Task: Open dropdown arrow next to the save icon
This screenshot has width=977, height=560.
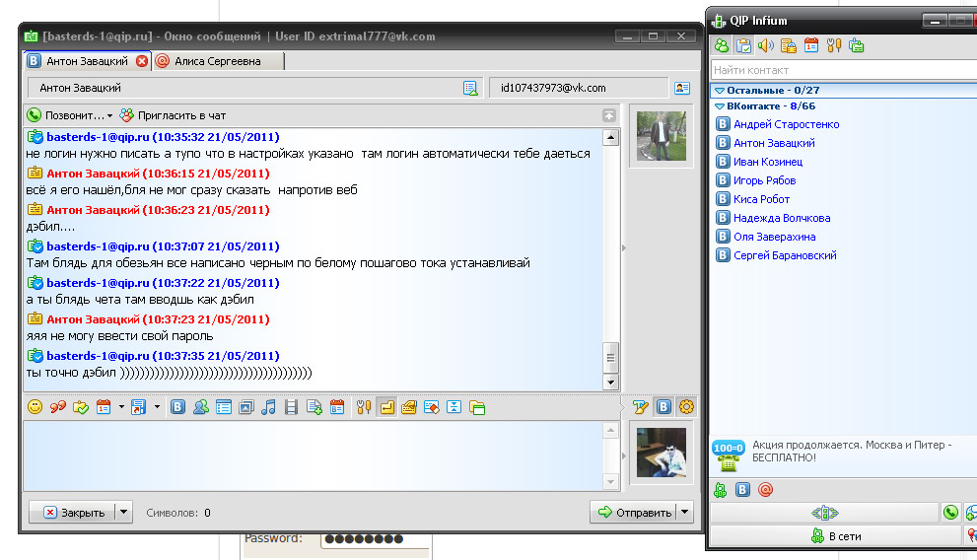Action: coord(157,407)
